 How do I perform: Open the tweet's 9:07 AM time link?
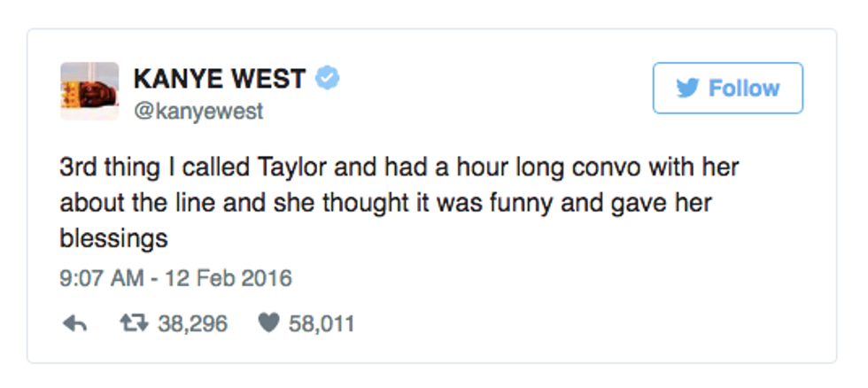(101, 278)
